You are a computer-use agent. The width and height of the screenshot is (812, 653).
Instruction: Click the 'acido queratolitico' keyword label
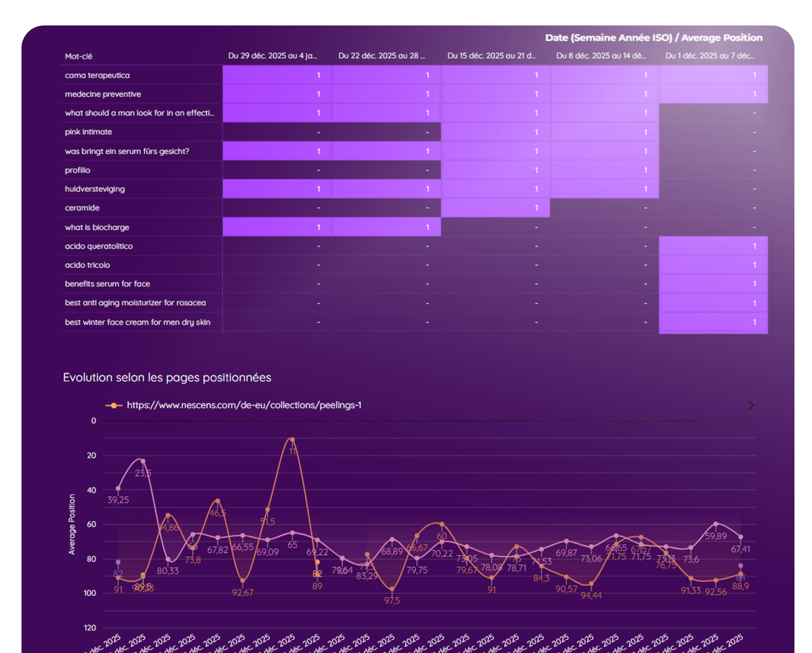99,246
